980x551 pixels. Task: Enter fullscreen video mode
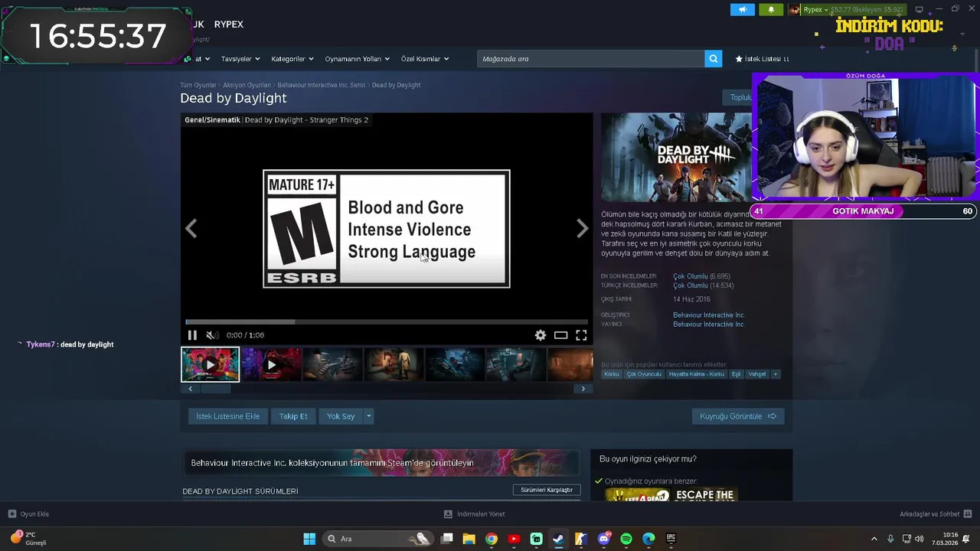(x=582, y=335)
